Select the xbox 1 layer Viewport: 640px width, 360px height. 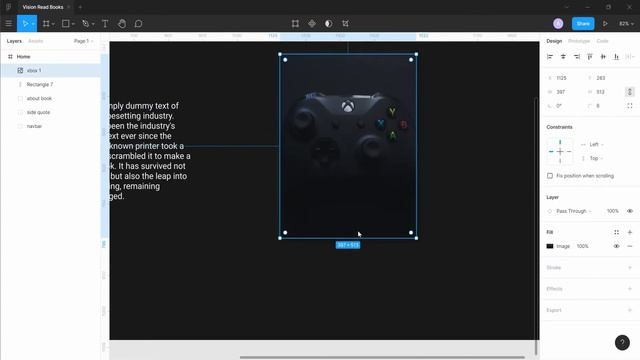51,71
